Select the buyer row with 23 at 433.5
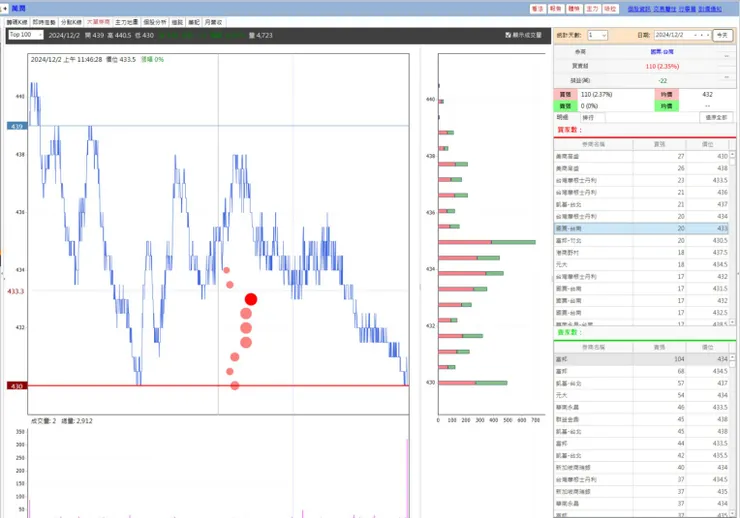 [x=641, y=180]
